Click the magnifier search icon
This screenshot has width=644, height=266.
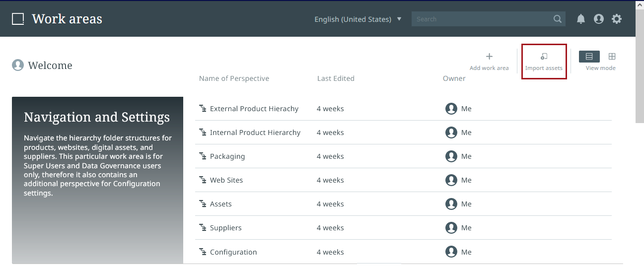(558, 19)
